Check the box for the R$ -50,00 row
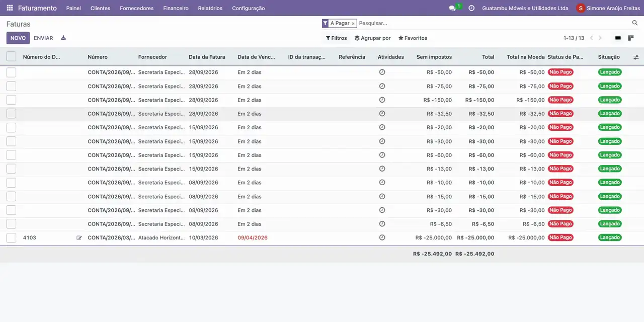This screenshot has width=644, height=322. [11, 72]
